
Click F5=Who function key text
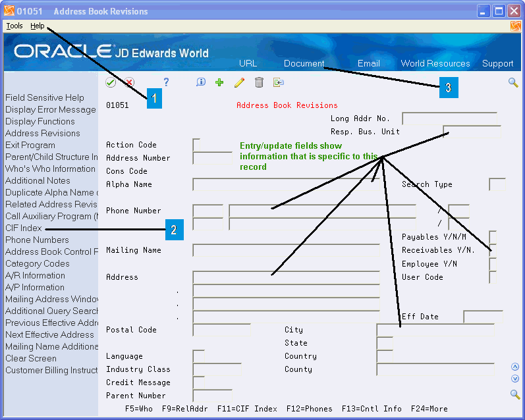pos(139,409)
